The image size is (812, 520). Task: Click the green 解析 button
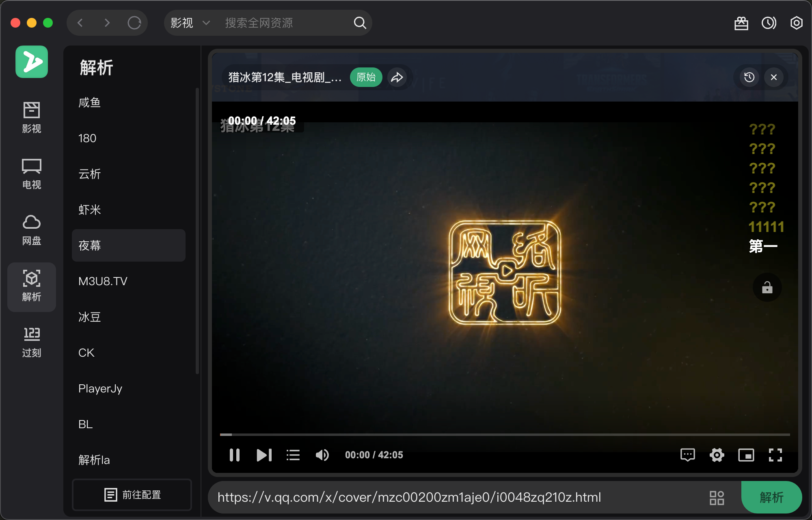[771, 497]
